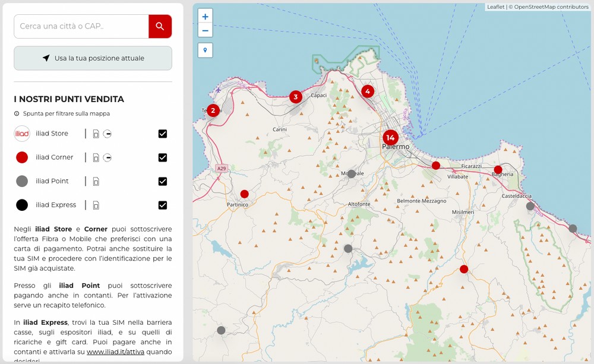This screenshot has width=594, height=364.
Task: Select the red marker at Bagheria
Action: tap(498, 170)
